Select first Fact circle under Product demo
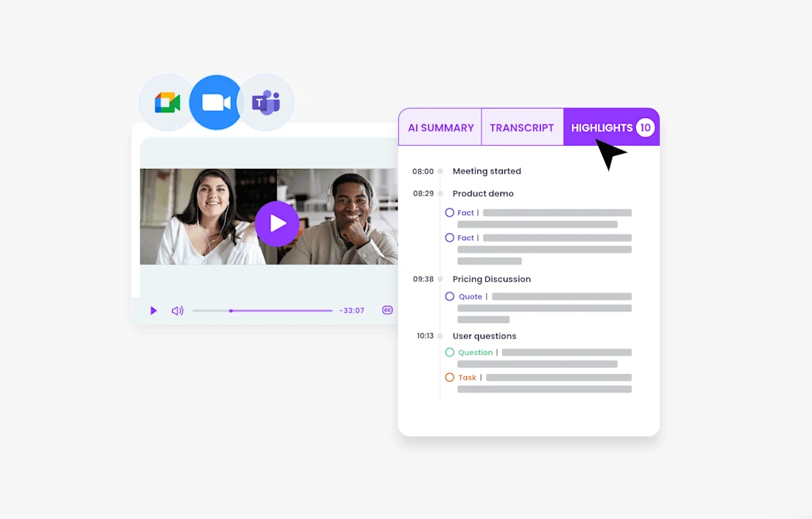Image resolution: width=812 pixels, height=519 pixels. click(450, 212)
